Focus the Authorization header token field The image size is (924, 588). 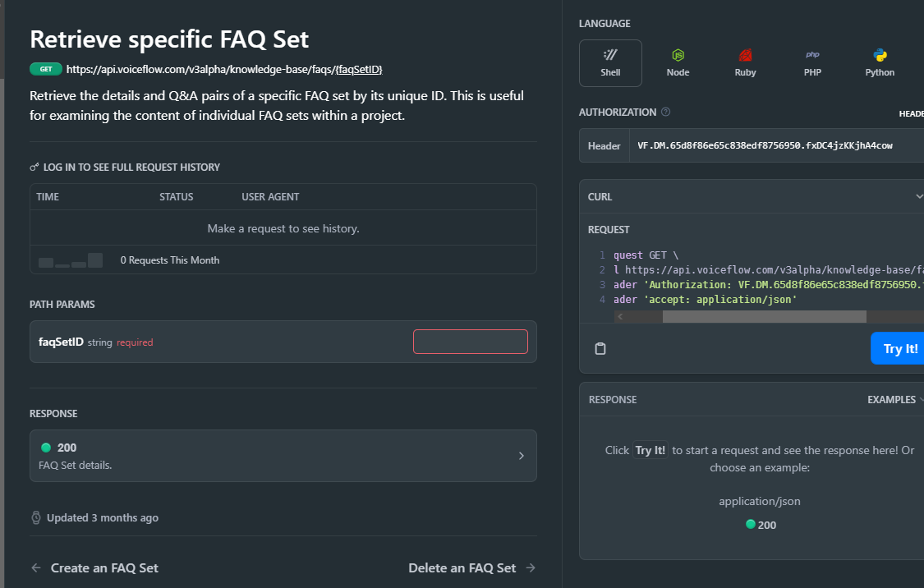(x=777, y=145)
